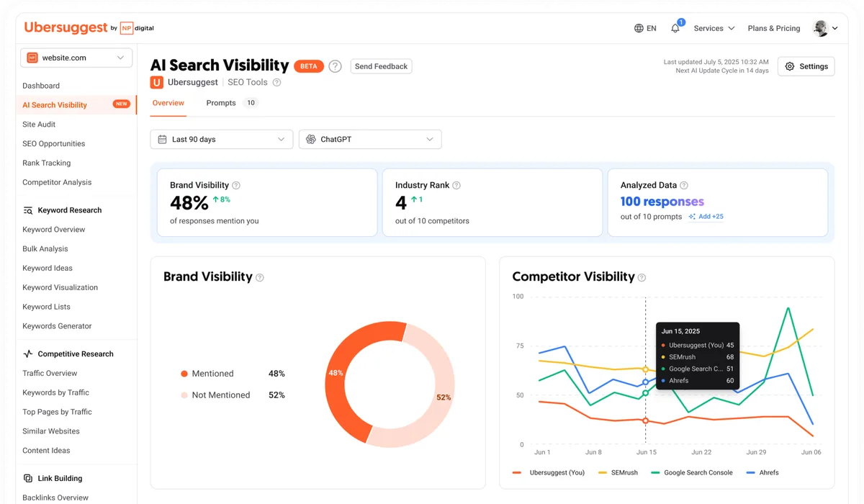
Task: Click the globe language icon
Action: click(x=639, y=29)
